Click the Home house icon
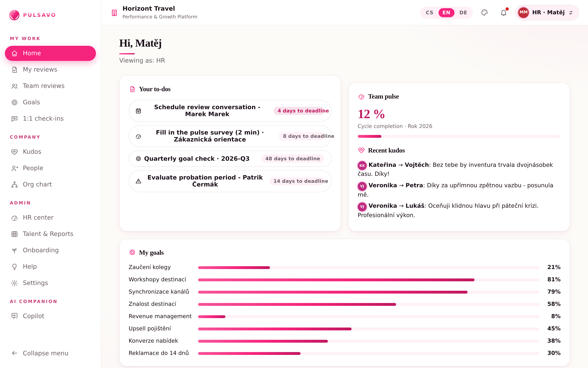Screen dimensions: 588x368 tap(14, 53)
